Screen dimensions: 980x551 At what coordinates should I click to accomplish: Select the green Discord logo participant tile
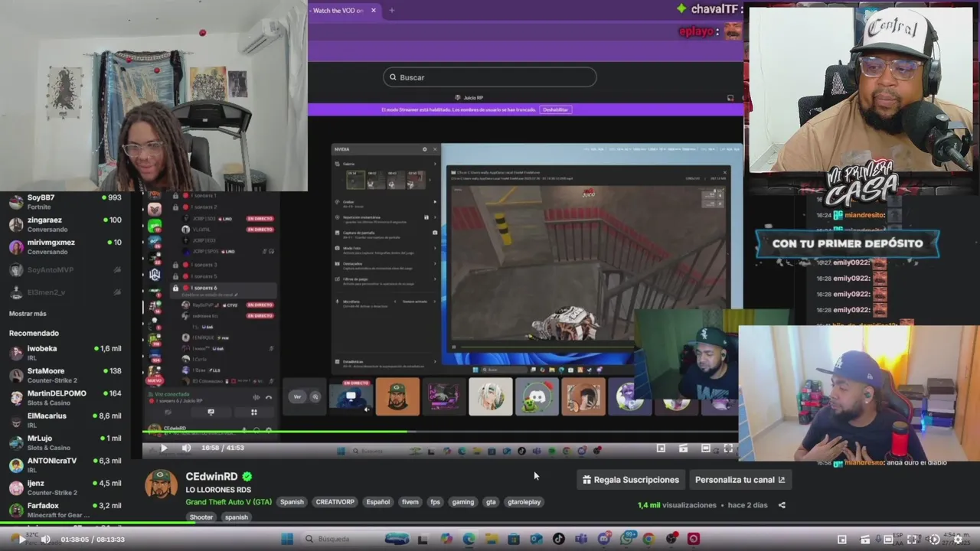[537, 396]
